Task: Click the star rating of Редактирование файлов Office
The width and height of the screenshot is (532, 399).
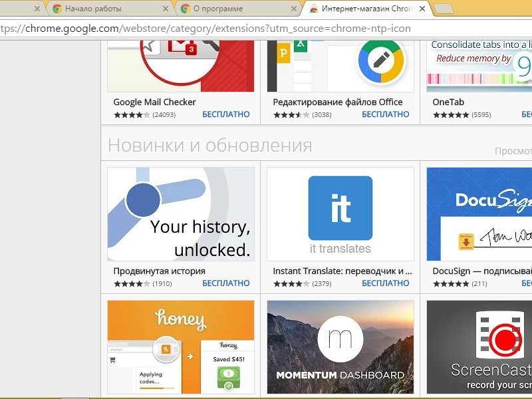Action: tap(291, 114)
